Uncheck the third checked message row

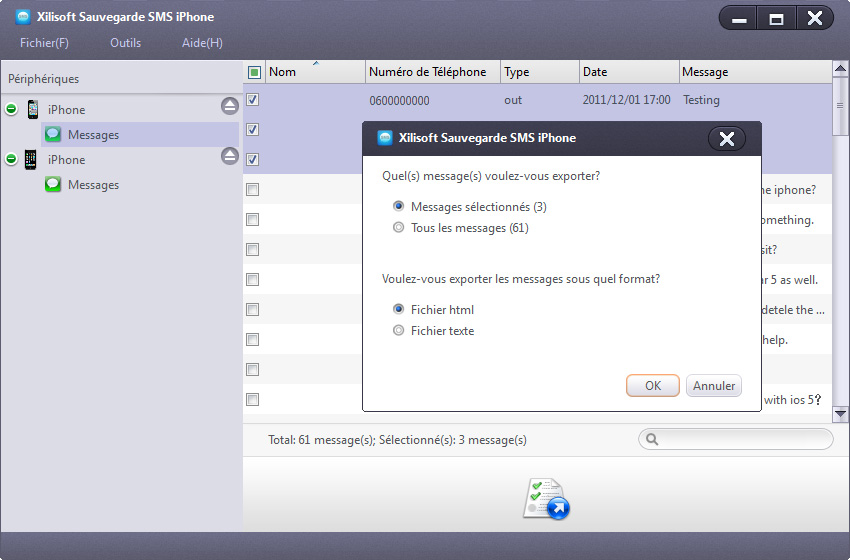[x=253, y=159]
